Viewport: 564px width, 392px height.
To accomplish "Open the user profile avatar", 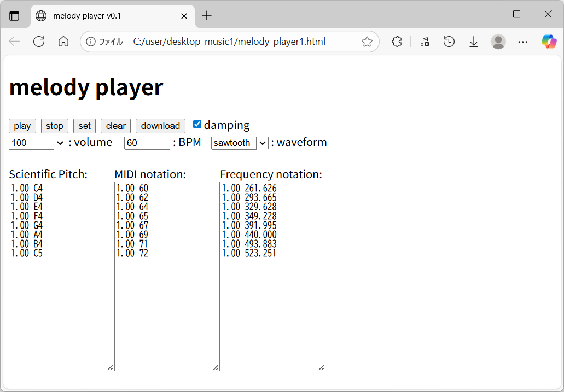I will click(498, 42).
